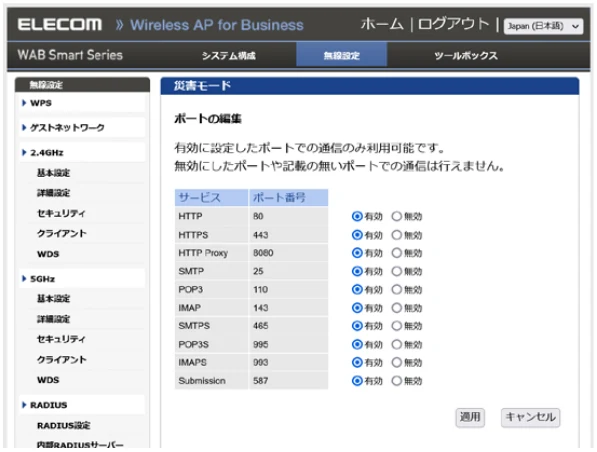The height and width of the screenshot is (452, 597).
Task: Click the IMAPS service cell
Action: tap(211, 363)
